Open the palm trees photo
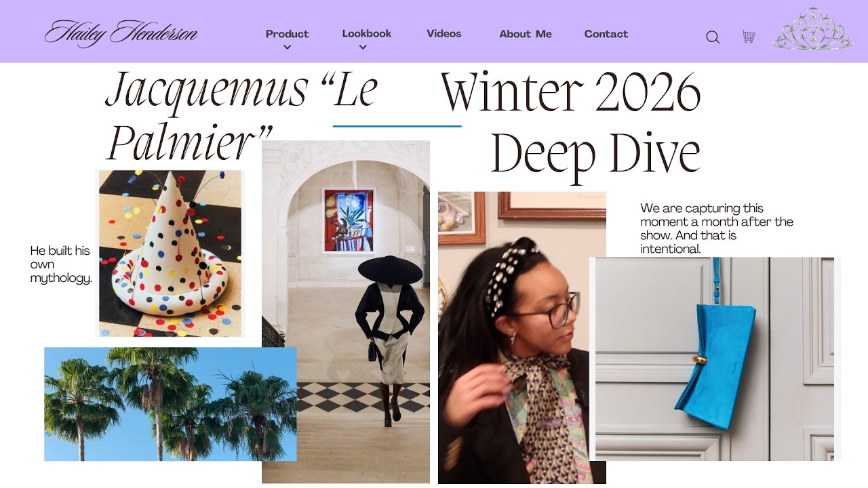The width and height of the screenshot is (868, 488). point(170,404)
